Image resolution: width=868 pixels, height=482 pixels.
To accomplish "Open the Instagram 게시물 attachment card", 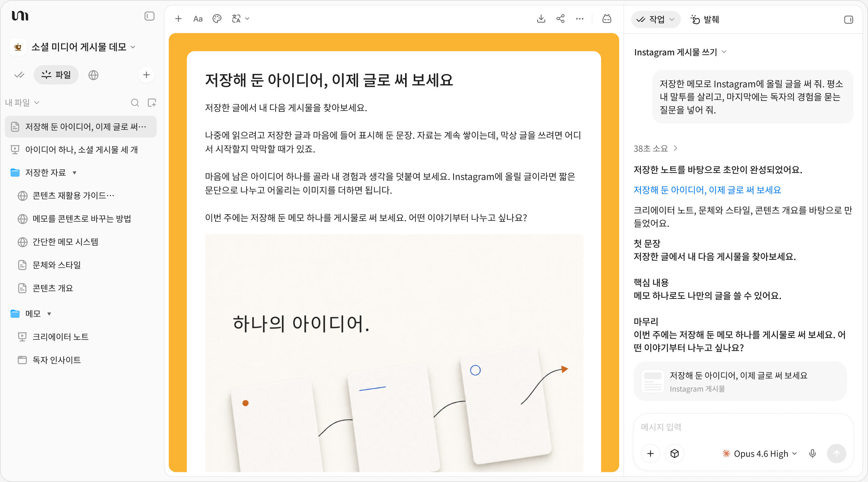I will tap(740, 381).
